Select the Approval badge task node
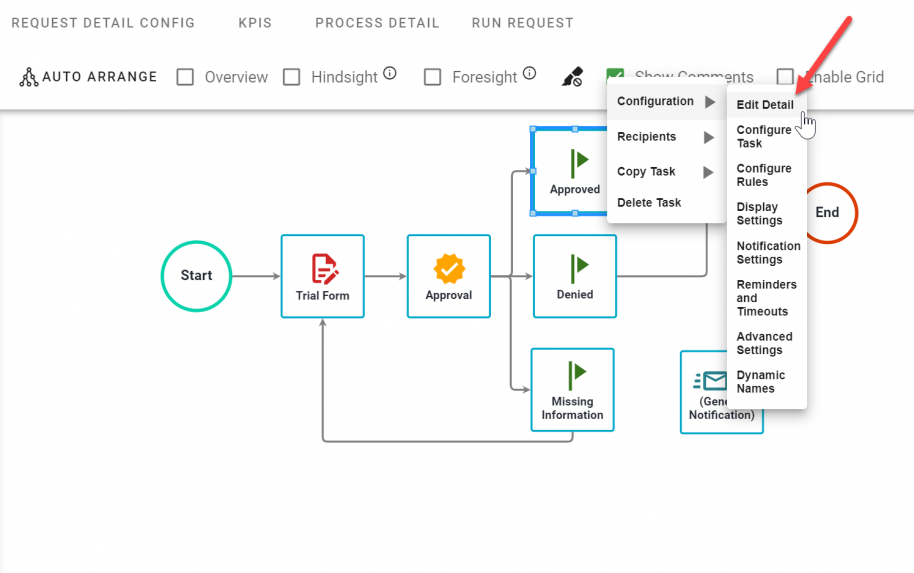The width and height of the screenshot is (914, 573). point(449,270)
